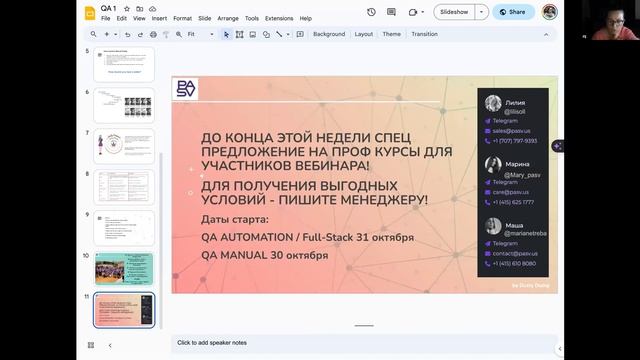Check the cloud save status icon
Image resolution: width=640 pixels, height=360 pixels.
[x=152, y=9]
